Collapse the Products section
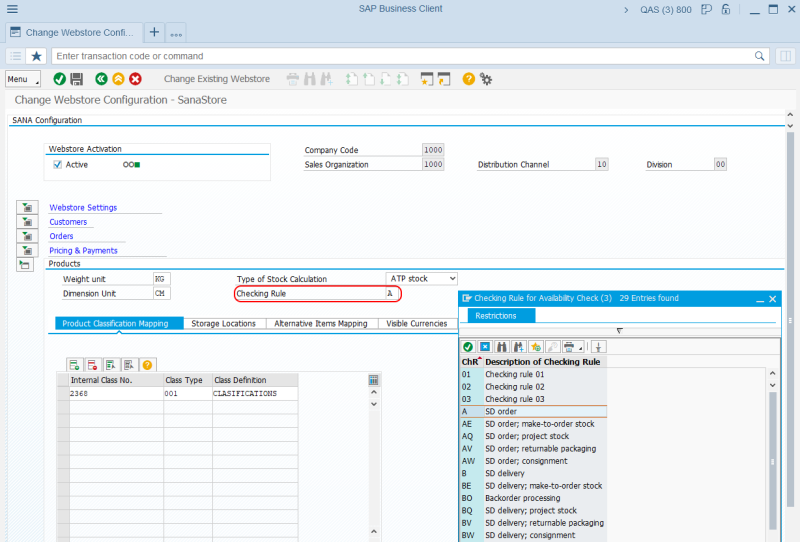Image resolution: width=800 pixels, height=542 pixels. point(25,264)
